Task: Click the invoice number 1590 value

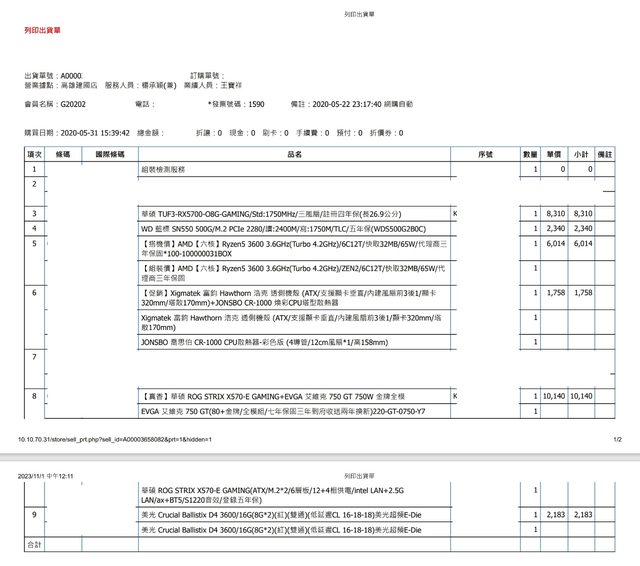Action: (x=256, y=103)
